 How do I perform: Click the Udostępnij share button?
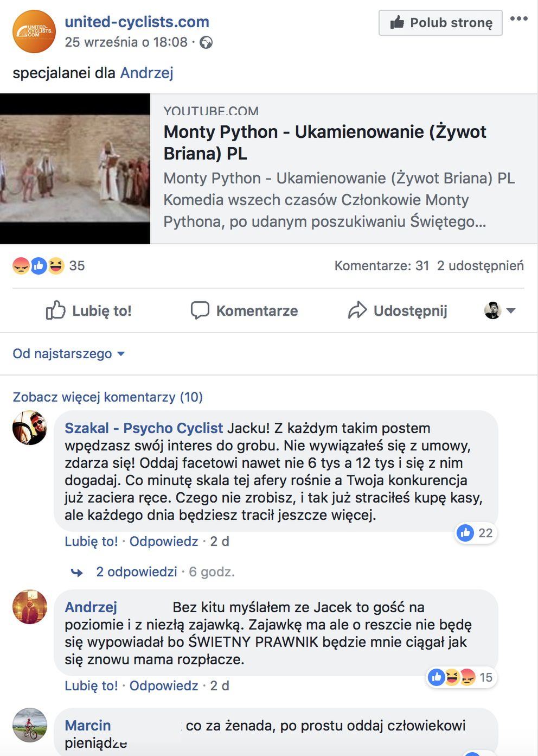tap(398, 310)
